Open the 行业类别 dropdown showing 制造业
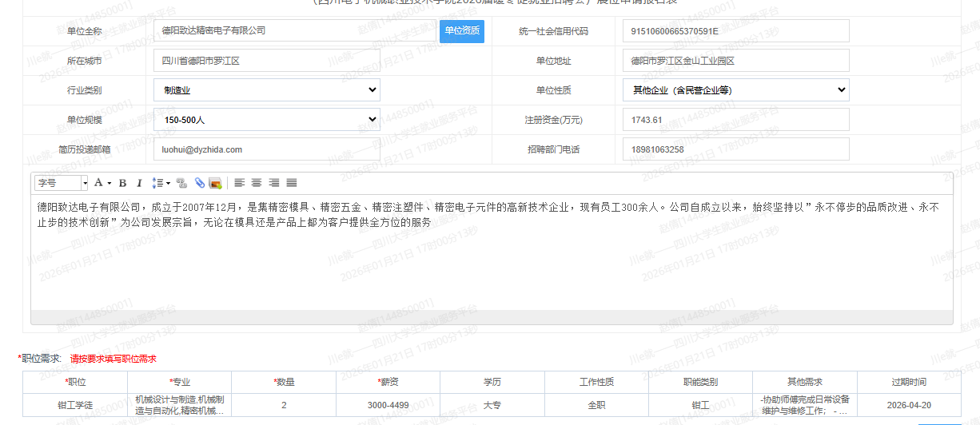This screenshot has width=980, height=425. (x=267, y=90)
